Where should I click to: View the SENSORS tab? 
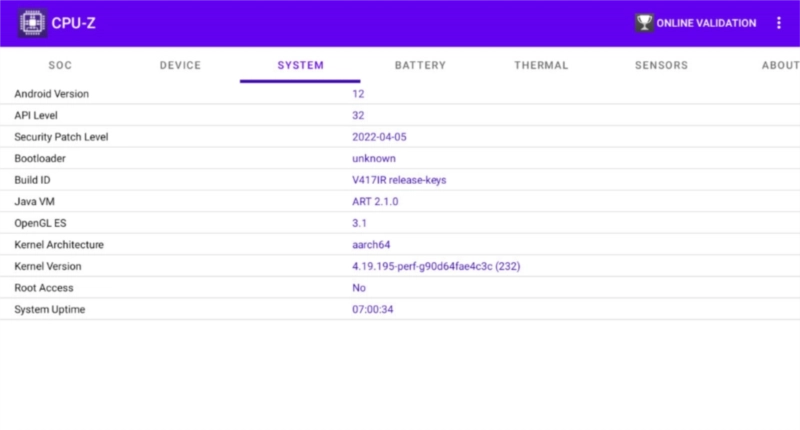pos(661,66)
